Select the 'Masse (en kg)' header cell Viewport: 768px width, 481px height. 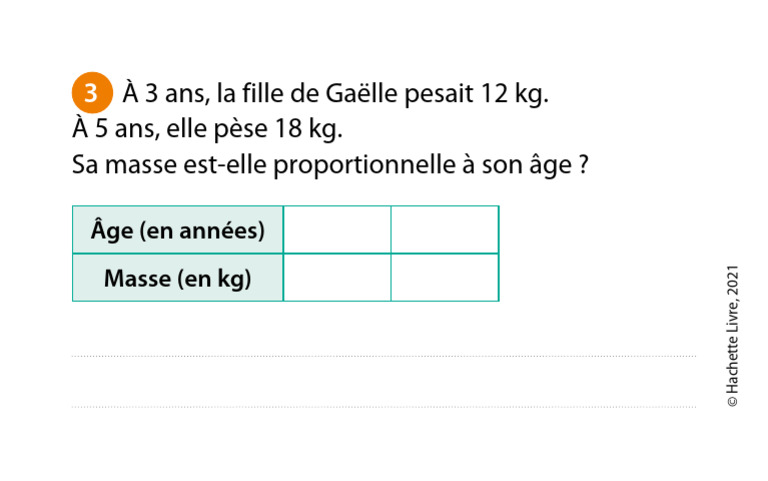point(178,278)
